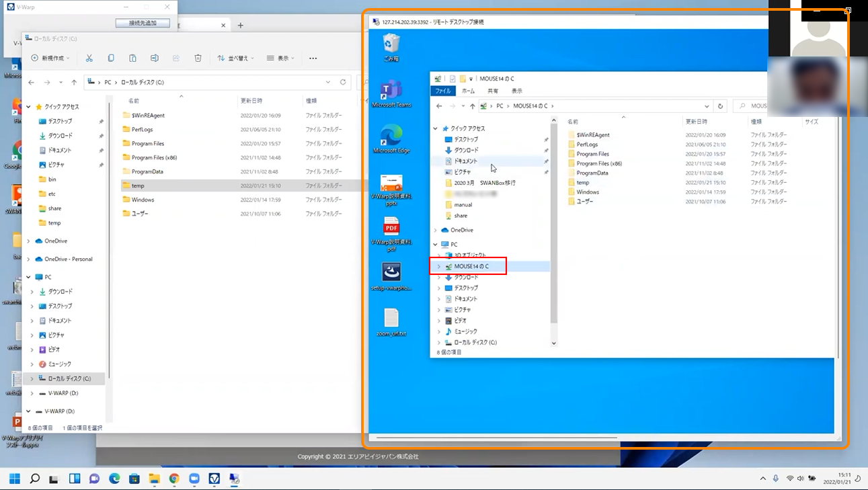Screen dimensions: 868x490
Task: Click the search box in the MOUSE14 の C window
Action: coord(752,106)
